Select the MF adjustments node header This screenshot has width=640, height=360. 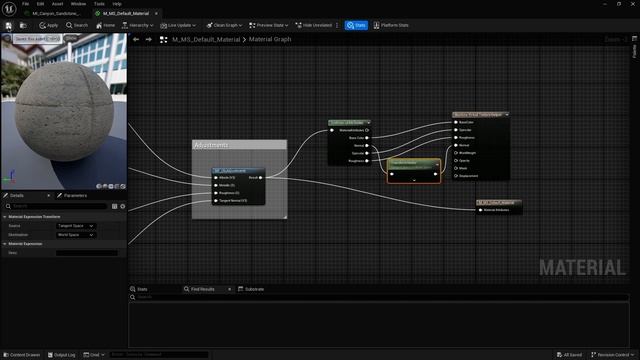tap(238, 171)
